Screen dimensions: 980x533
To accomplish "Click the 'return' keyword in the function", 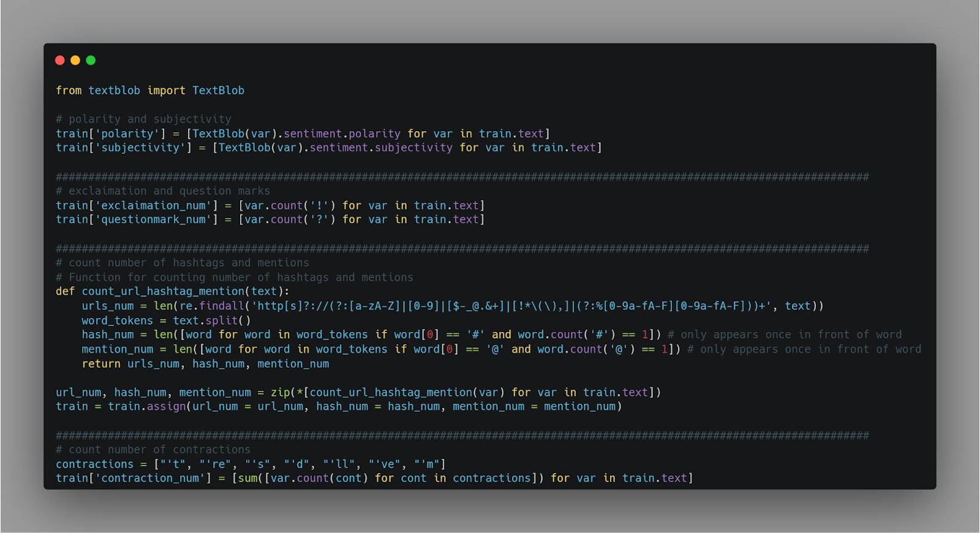I will [x=101, y=364].
